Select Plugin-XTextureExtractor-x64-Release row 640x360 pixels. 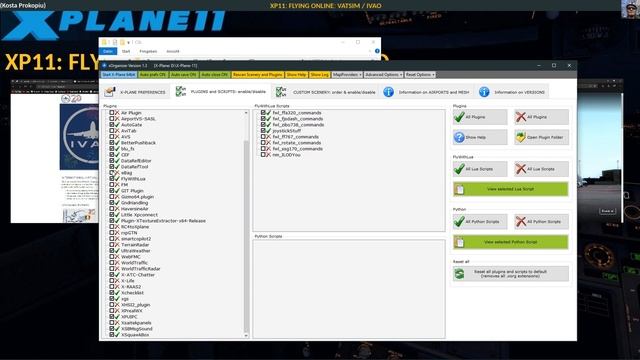click(163, 221)
